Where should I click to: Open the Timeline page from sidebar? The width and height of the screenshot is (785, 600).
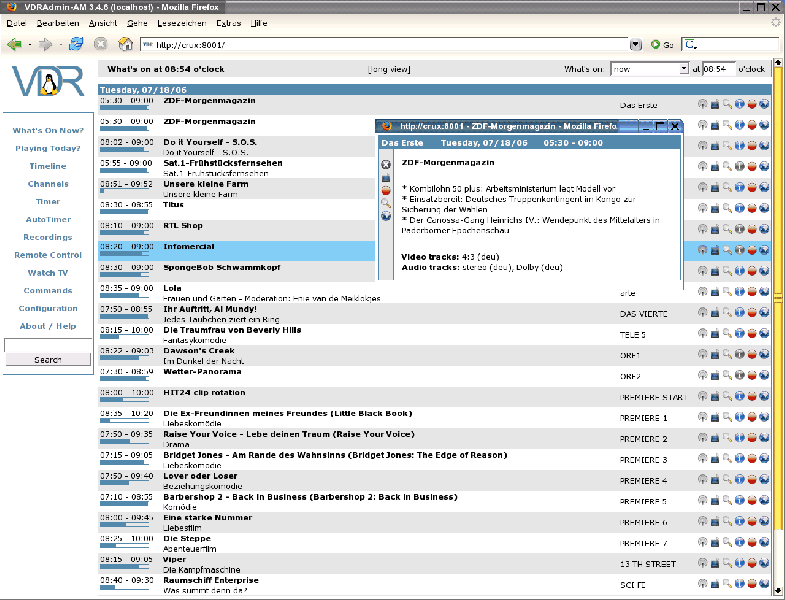(x=48, y=166)
